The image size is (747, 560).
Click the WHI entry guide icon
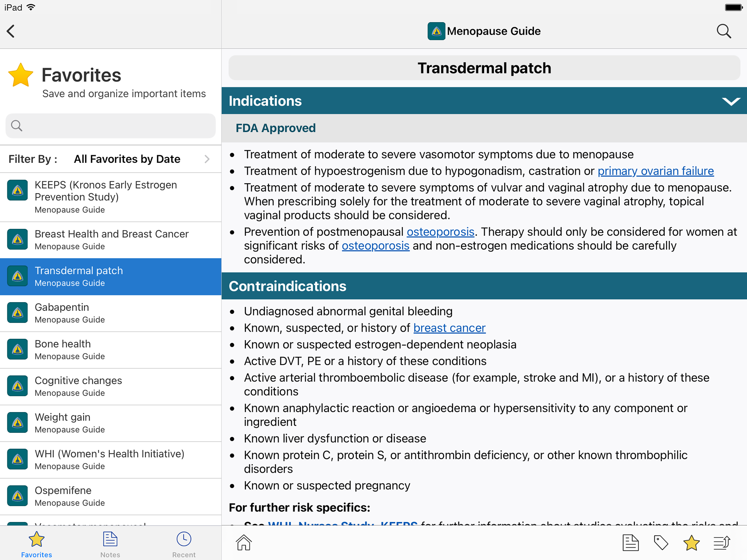tap(17, 459)
